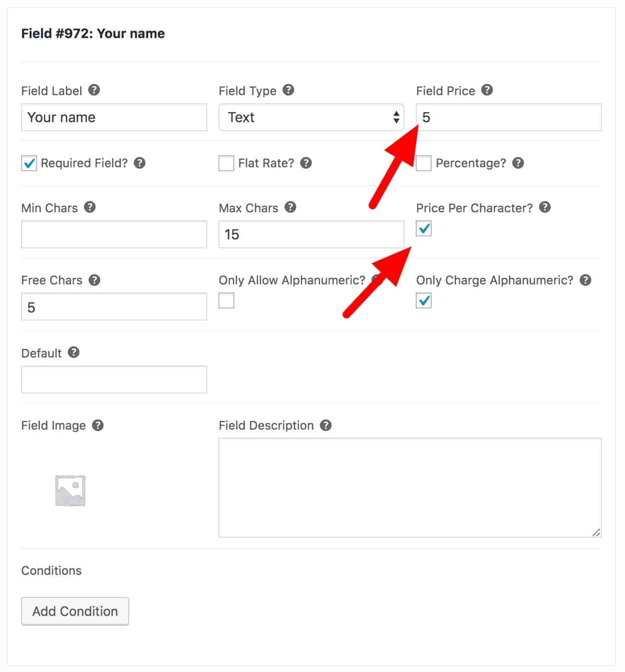
Task: Check the Percentage checkbox
Action: (423, 163)
